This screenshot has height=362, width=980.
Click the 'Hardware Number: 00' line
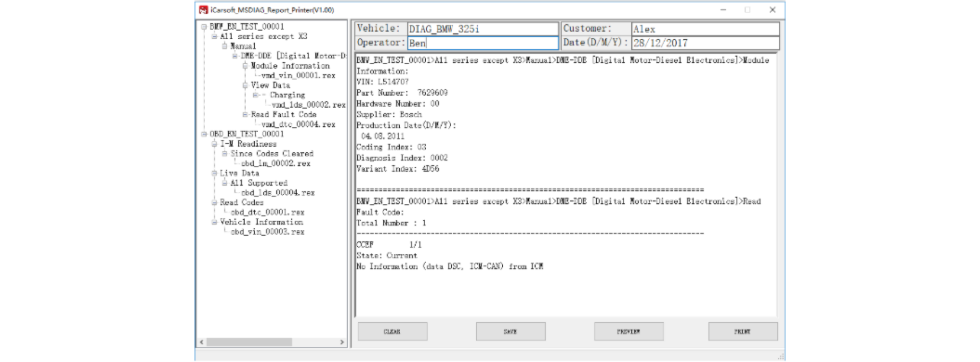click(x=398, y=104)
